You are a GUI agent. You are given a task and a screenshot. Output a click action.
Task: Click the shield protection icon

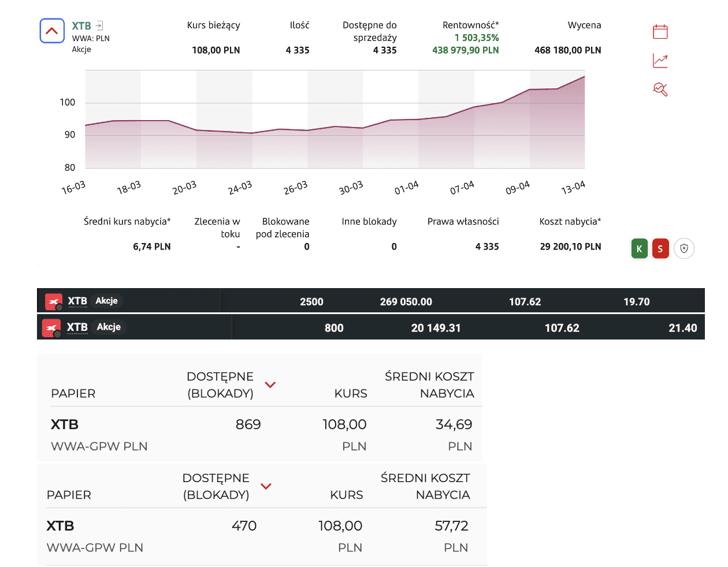(684, 249)
